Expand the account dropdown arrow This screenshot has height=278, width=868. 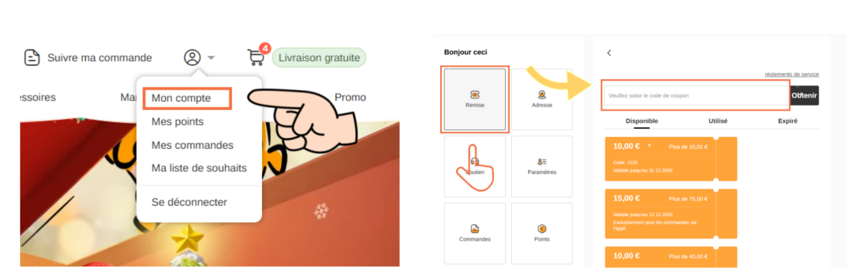click(x=211, y=58)
